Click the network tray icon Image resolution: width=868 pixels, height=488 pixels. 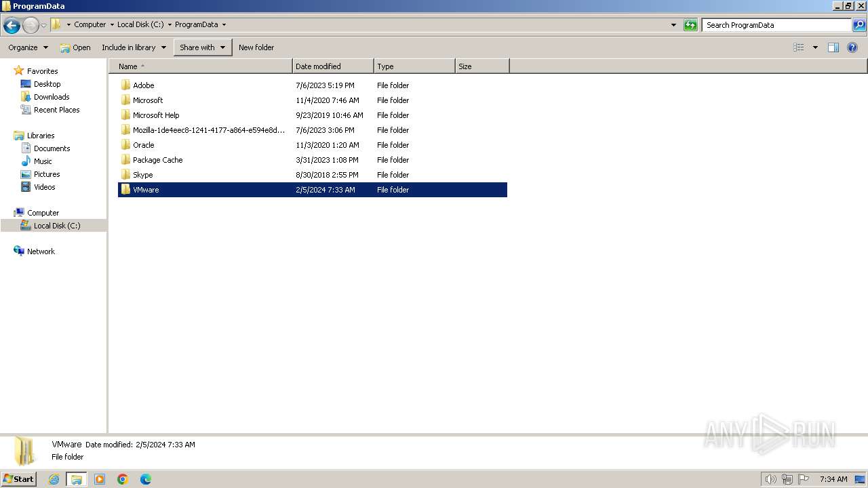pos(787,479)
